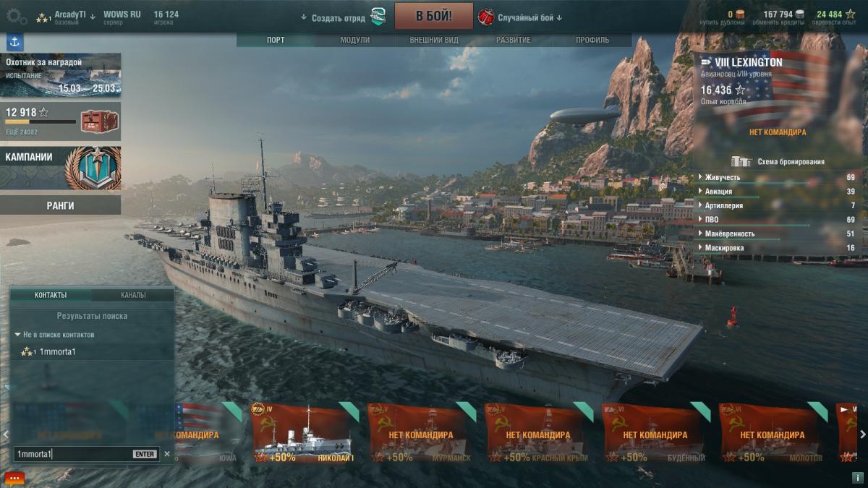868x488 pixels.
Task: Click the info icon in bottom-right corner
Action: click(857, 478)
